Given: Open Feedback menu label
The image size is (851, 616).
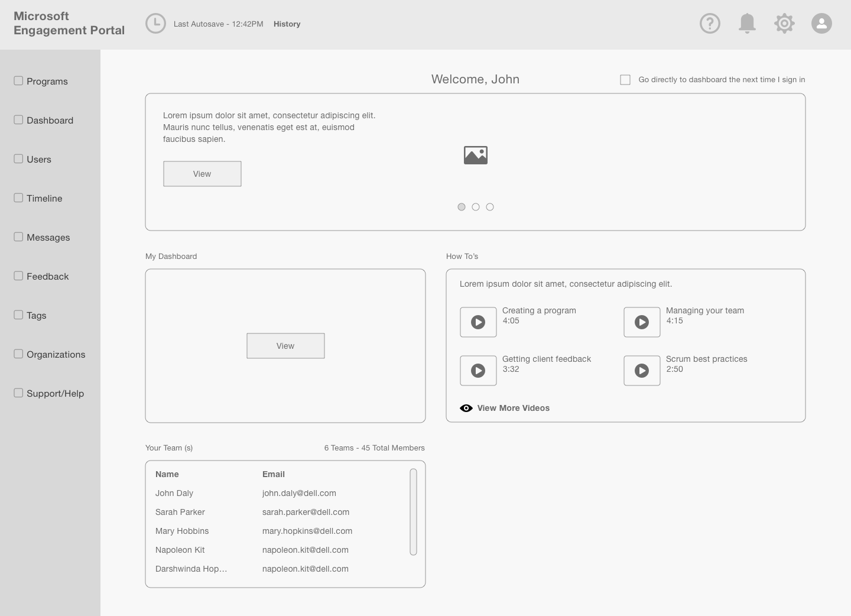Looking at the screenshot, I should (48, 277).
